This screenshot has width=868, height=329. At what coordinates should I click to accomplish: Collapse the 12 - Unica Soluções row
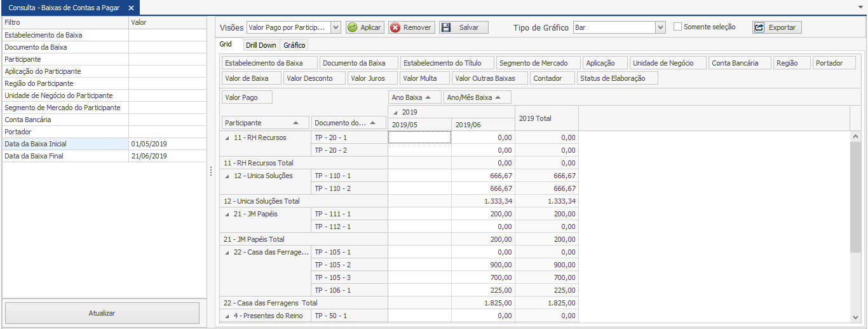pyautogui.click(x=227, y=176)
